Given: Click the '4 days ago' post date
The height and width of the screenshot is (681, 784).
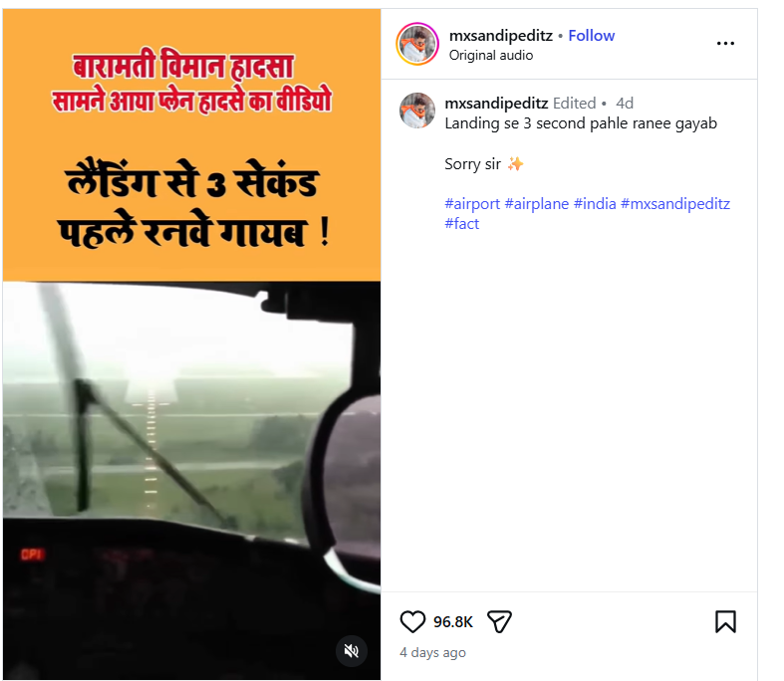Looking at the screenshot, I should click(432, 652).
